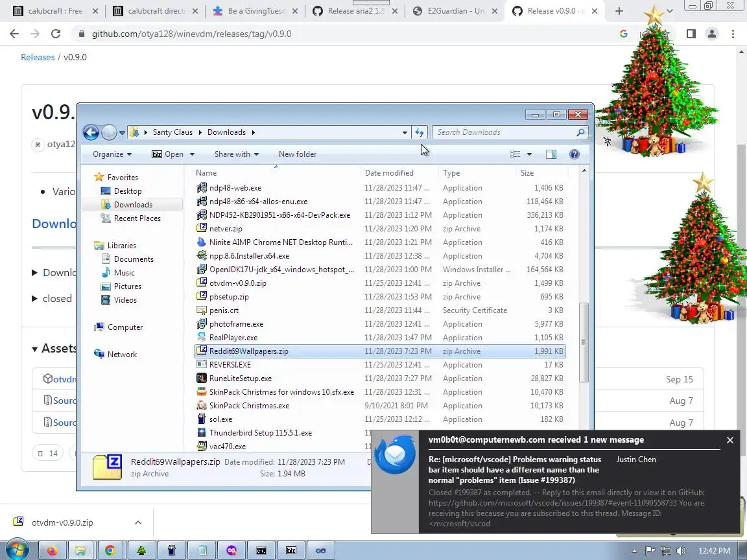Select Santy Claus in the address breadcrumb

click(172, 132)
